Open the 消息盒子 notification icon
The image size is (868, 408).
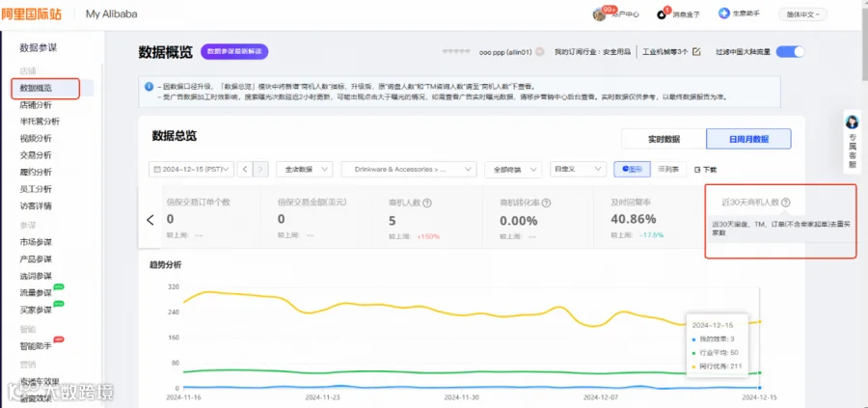click(662, 14)
